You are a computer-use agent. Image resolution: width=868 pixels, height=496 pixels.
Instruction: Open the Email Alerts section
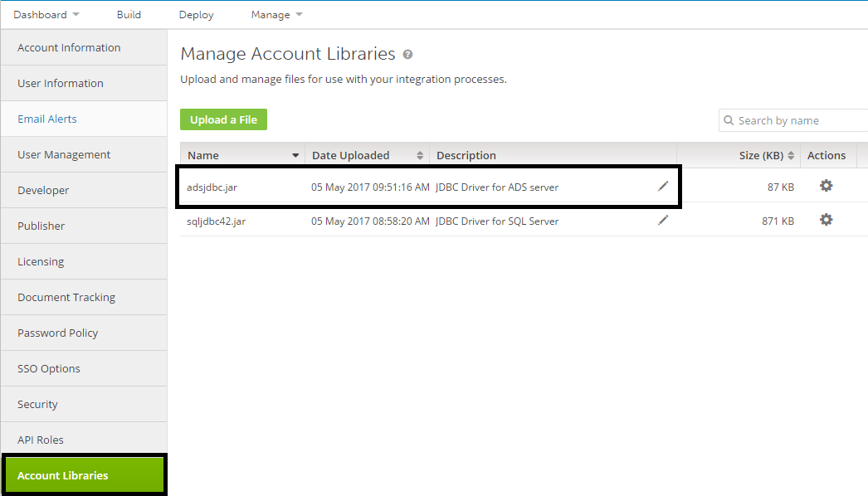click(x=46, y=119)
